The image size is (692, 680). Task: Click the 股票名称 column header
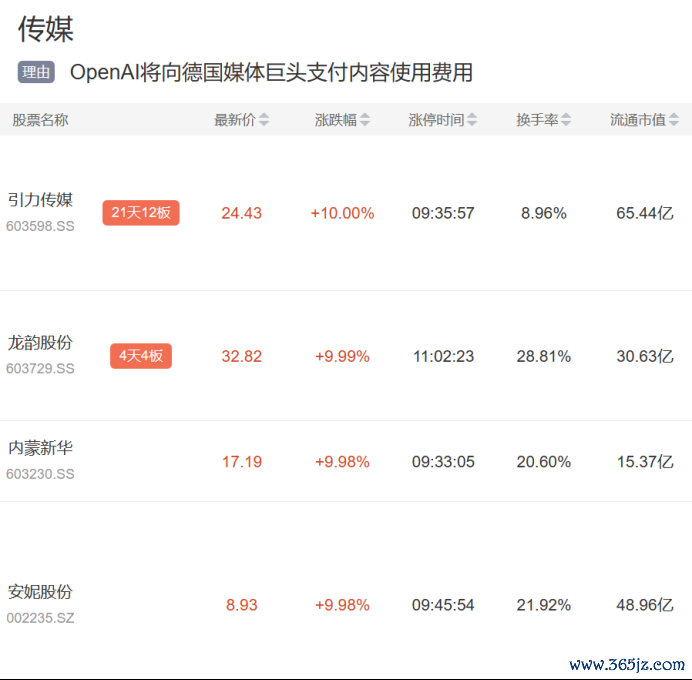(40, 120)
